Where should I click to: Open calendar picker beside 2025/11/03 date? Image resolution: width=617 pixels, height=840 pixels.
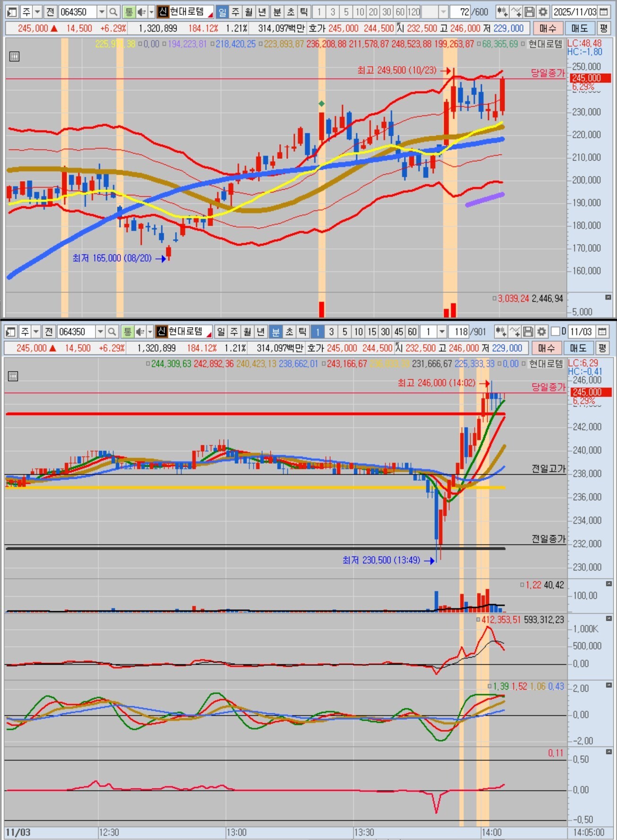click(x=604, y=12)
